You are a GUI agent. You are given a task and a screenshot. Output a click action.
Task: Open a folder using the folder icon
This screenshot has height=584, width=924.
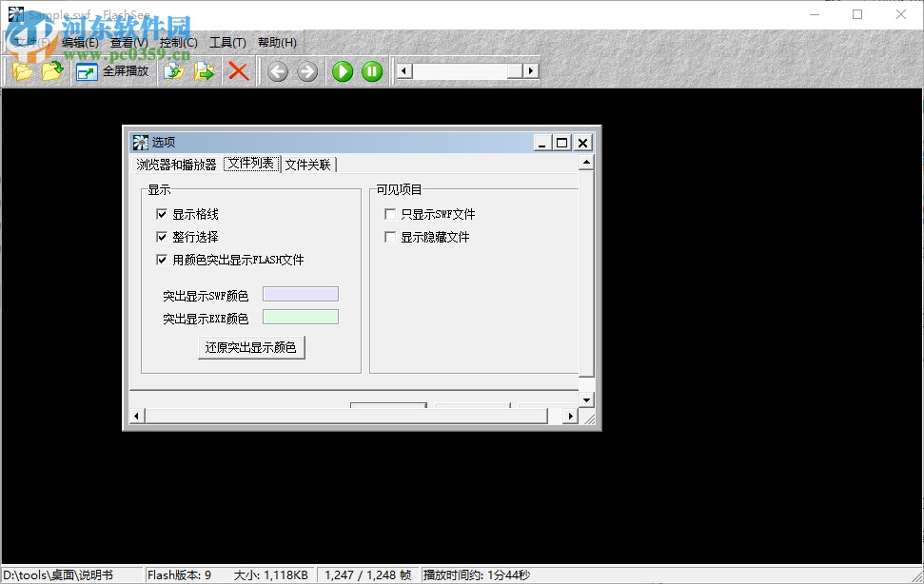22,70
